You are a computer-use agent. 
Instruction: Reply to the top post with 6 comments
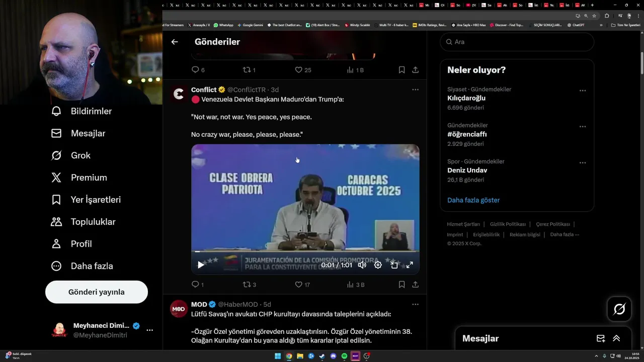198,70
